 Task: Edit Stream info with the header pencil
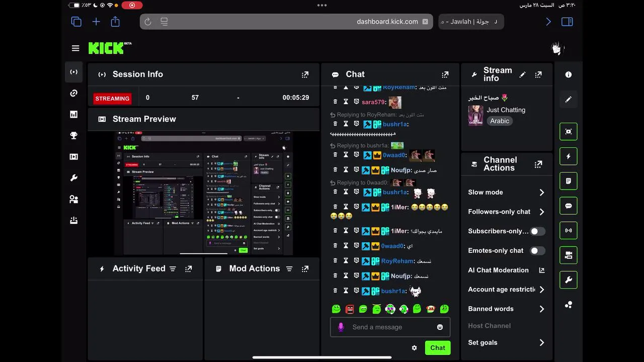pyautogui.click(x=522, y=74)
